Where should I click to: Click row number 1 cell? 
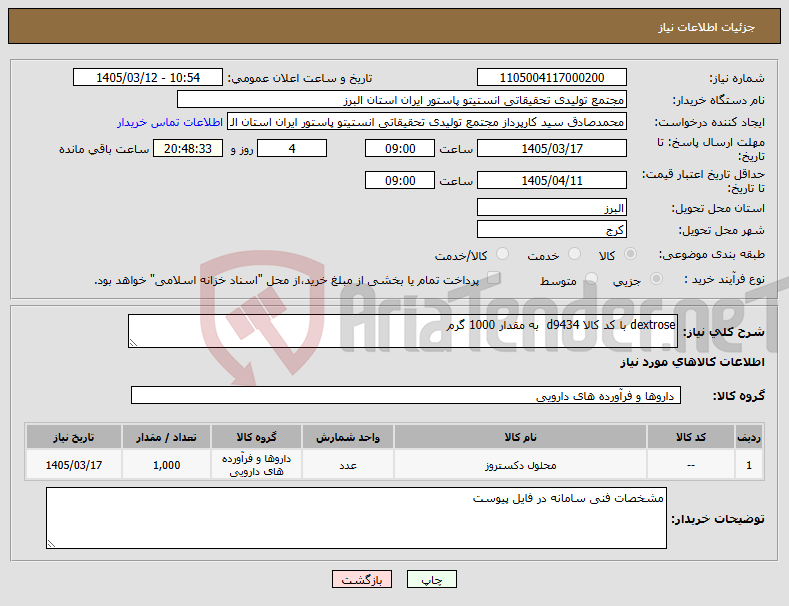749,465
